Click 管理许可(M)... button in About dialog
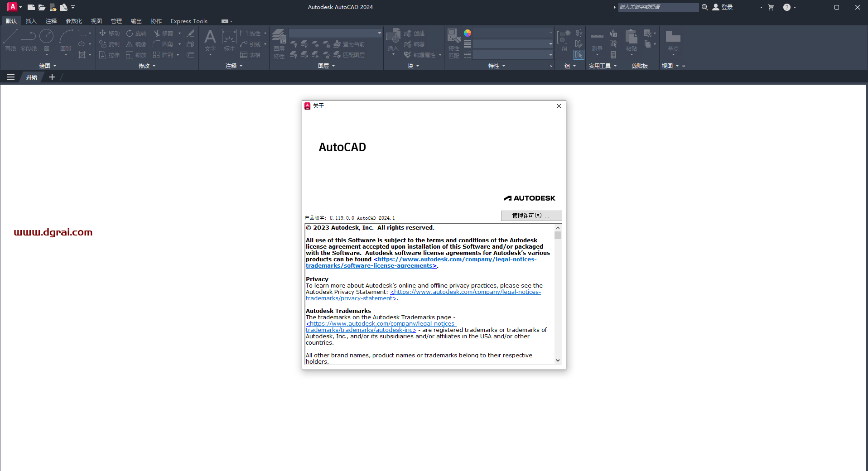Viewport: 868px width, 471px height. pos(531,216)
